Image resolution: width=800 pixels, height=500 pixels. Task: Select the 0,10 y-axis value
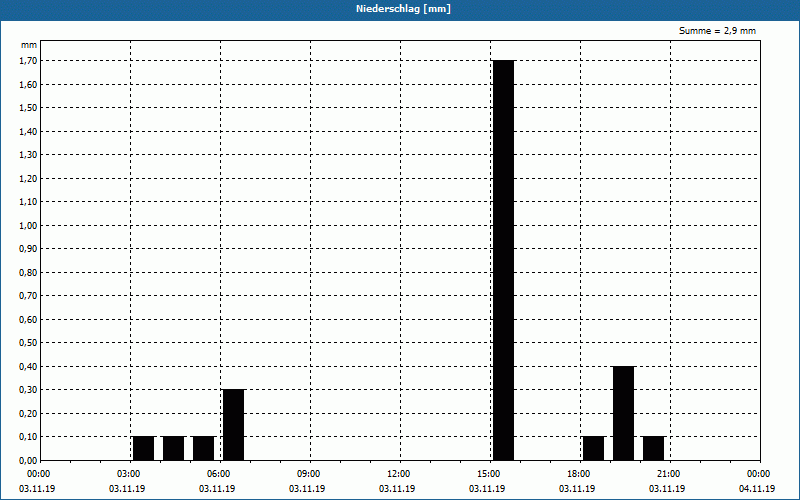pos(28,436)
